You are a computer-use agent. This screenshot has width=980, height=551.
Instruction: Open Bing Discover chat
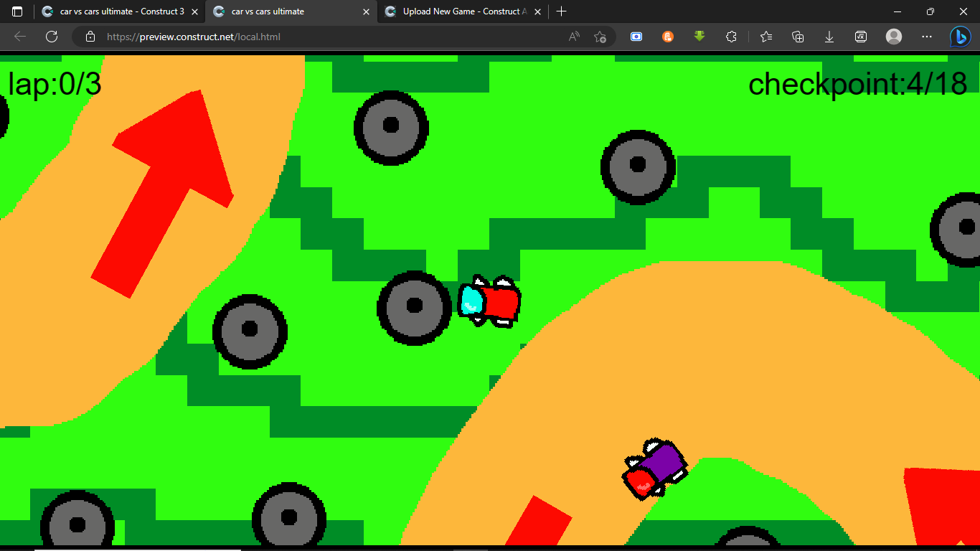[960, 37]
